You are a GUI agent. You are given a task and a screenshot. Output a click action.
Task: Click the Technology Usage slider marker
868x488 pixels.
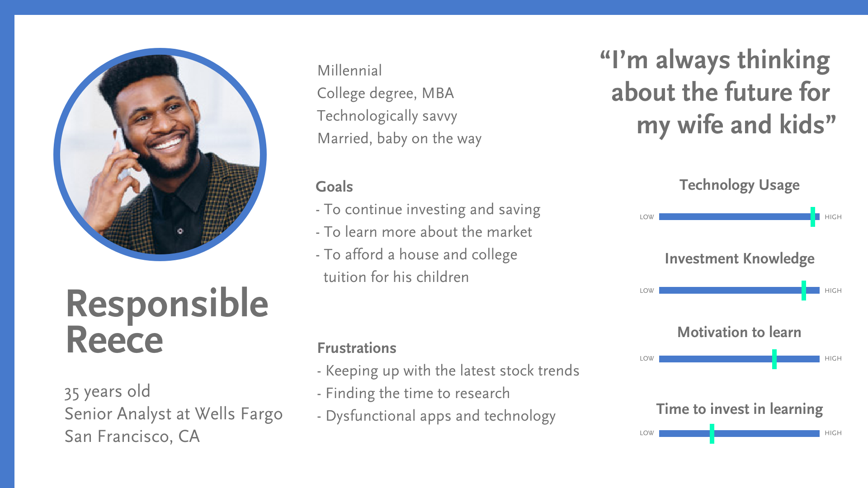pyautogui.click(x=813, y=217)
